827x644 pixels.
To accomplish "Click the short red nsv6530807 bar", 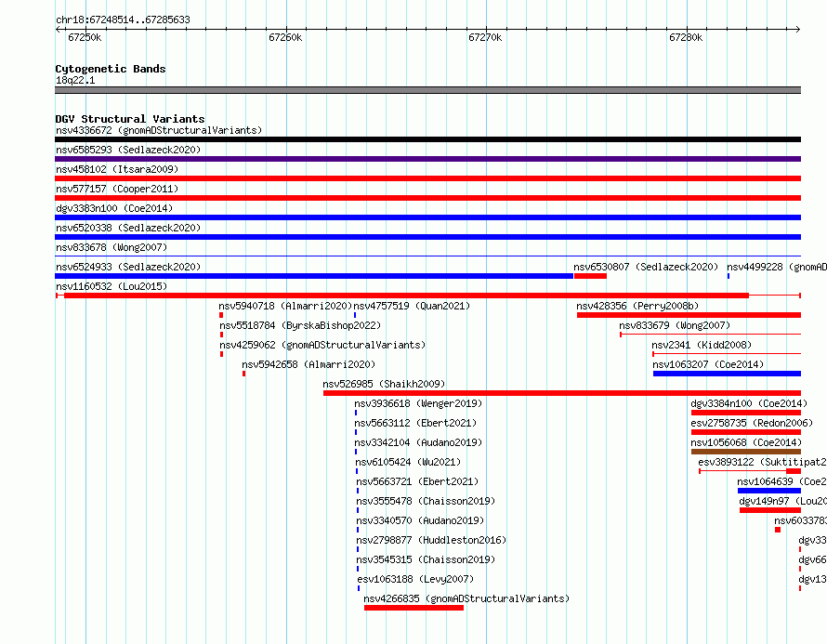I will [x=590, y=276].
